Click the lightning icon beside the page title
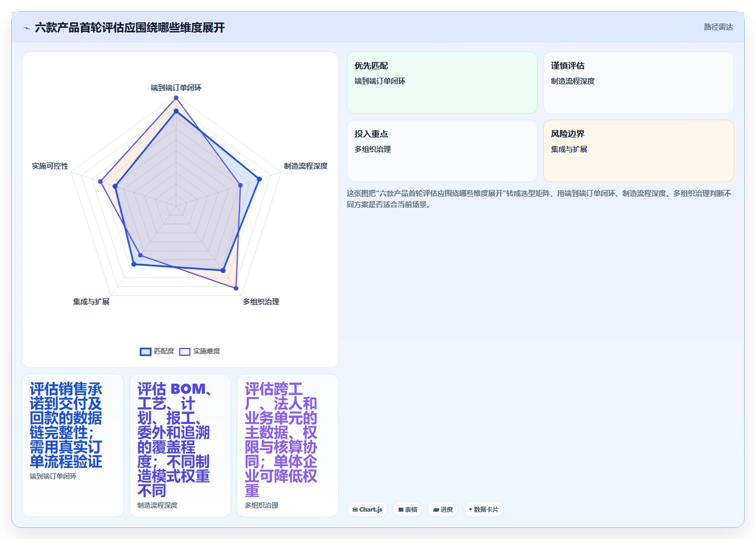 pyautogui.click(x=26, y=28)
